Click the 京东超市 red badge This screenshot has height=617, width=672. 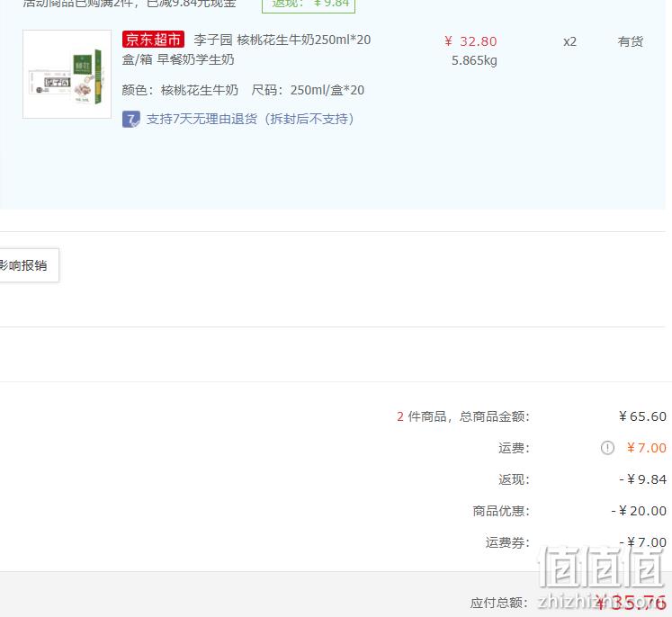(154, 40)
